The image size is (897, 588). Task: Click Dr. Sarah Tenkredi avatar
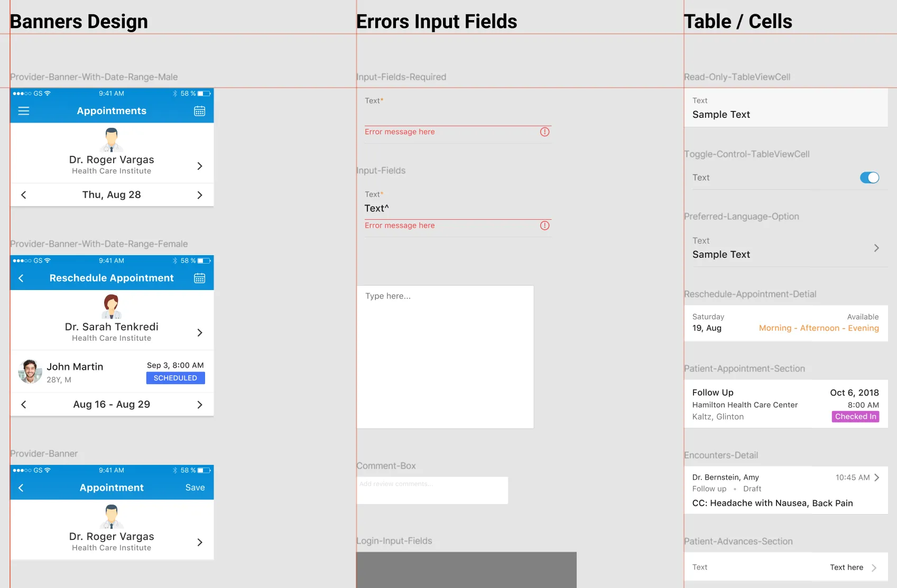click(x=112, y=306)
